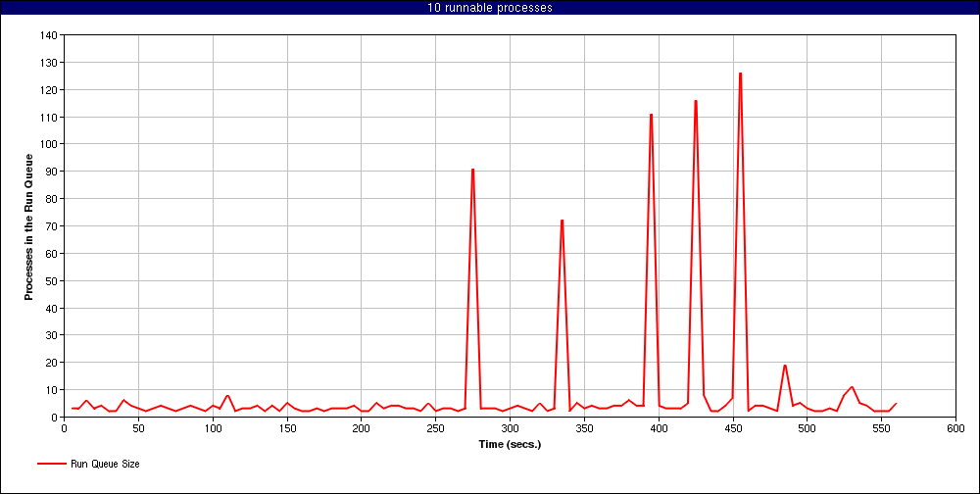980x494 pixels.
Task: Click the spike peak near 425 seconds
Action: pyautogui.click(x=696, y=101)
